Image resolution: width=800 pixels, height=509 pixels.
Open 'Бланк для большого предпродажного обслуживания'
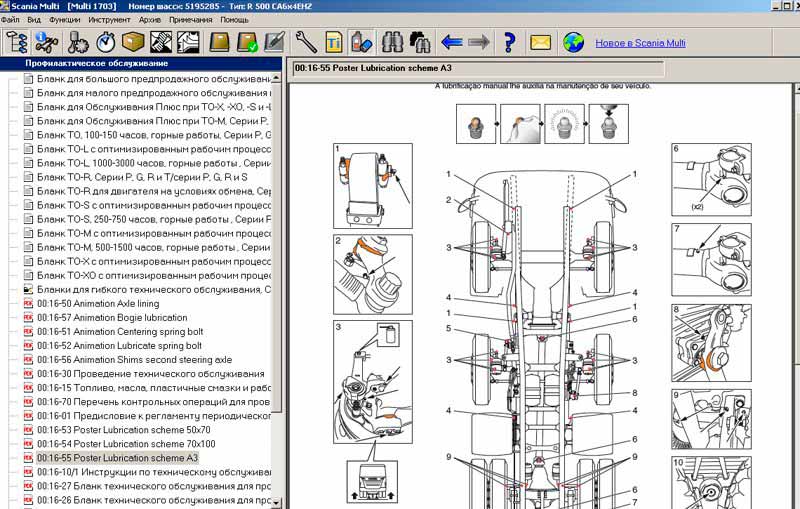click(154, 79)
